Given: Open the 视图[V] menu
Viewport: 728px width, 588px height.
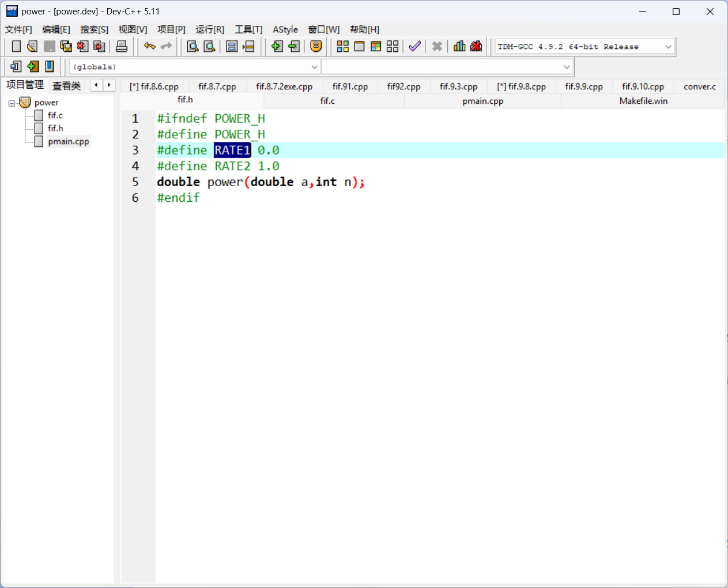Looking at the screenshot, I should (x=133, y=29).
